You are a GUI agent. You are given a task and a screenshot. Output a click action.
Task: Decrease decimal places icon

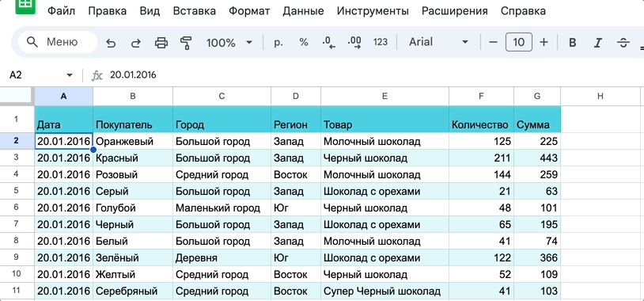328,42
